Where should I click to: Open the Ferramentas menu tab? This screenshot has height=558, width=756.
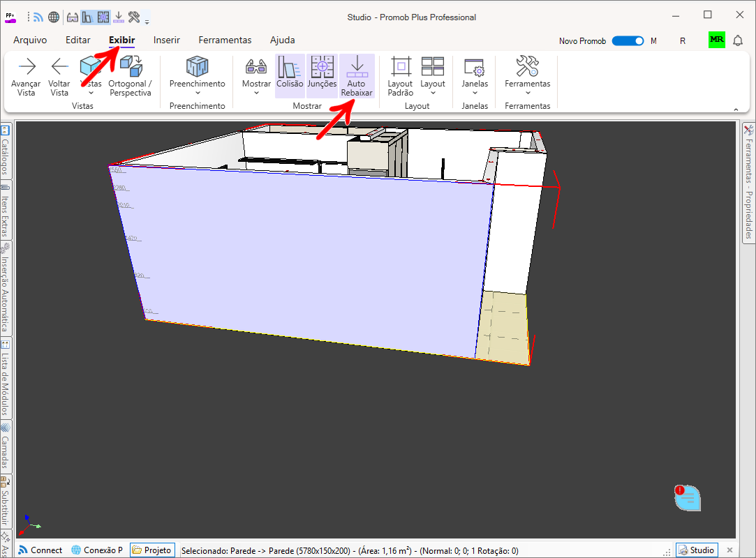[225, 40]
